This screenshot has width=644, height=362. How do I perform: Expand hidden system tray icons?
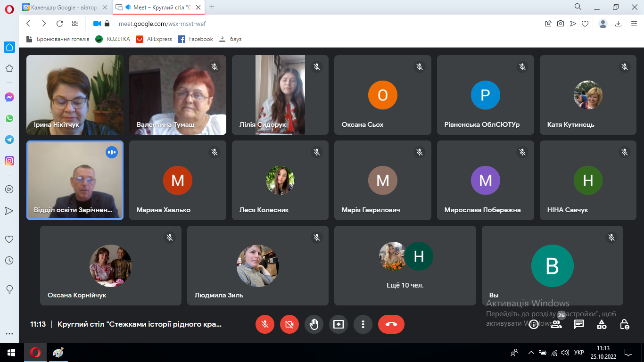[531, 352]
